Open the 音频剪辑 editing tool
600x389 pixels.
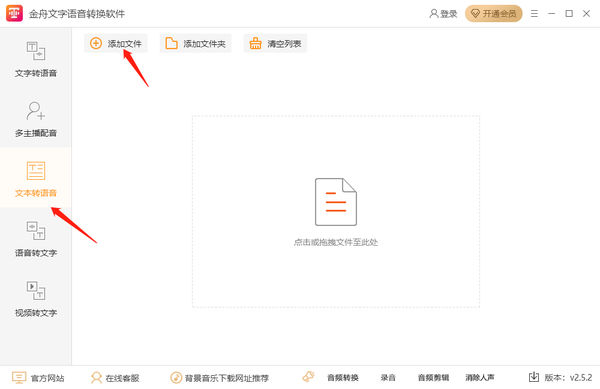click(433, 378)
